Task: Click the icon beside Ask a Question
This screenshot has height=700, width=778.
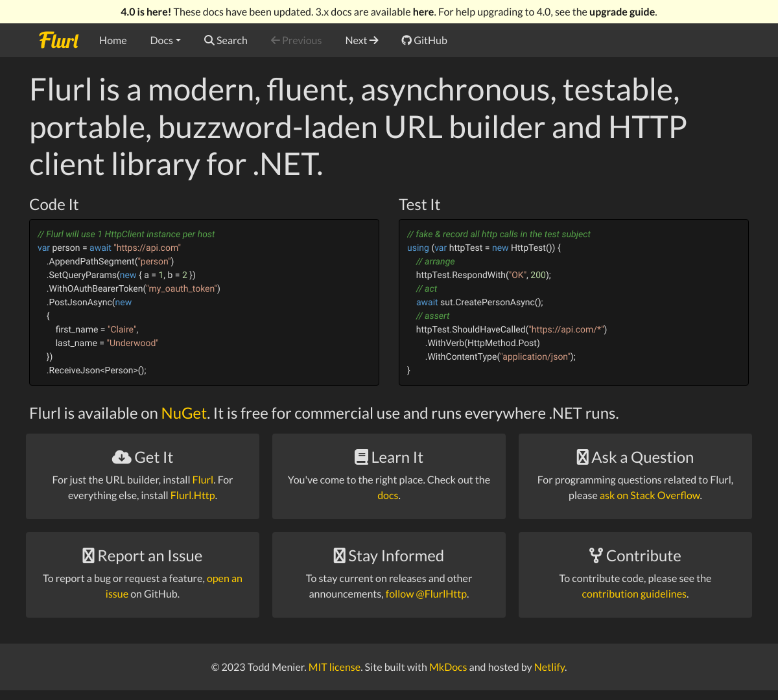Action: (x=583, y=457)
